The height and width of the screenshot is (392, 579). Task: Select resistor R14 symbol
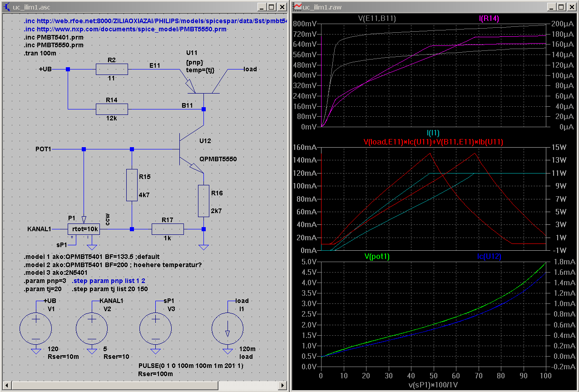112,109
